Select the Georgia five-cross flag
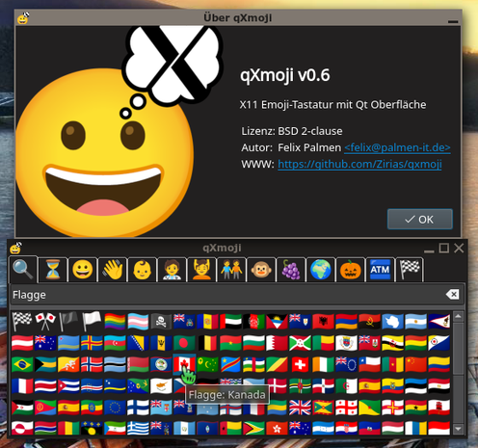 click(x=346, y=408)
